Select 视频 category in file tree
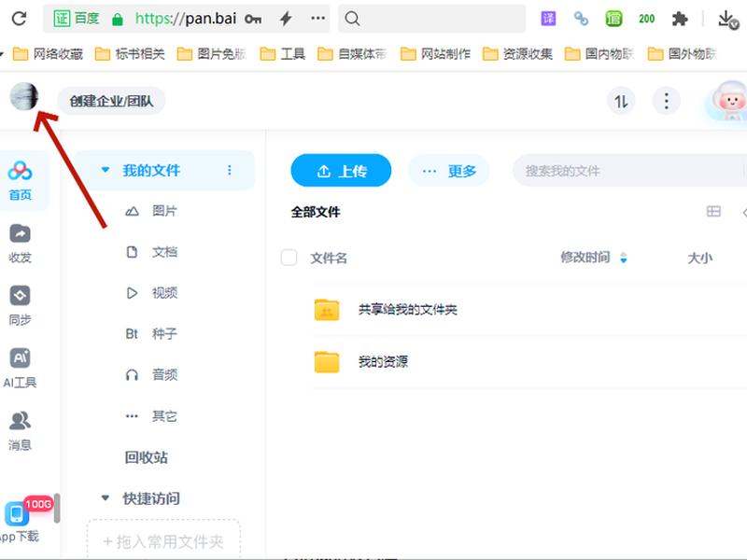 [x=164, y=293]
